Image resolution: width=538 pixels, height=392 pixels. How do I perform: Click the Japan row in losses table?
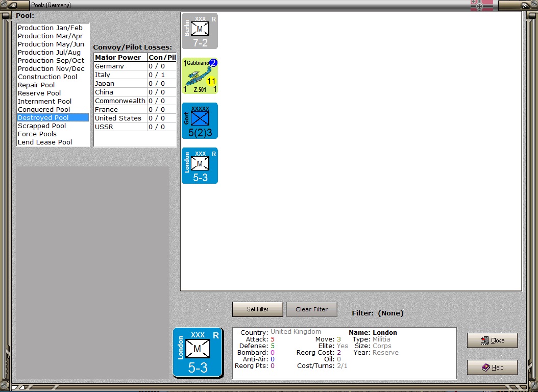click(135, 83)
